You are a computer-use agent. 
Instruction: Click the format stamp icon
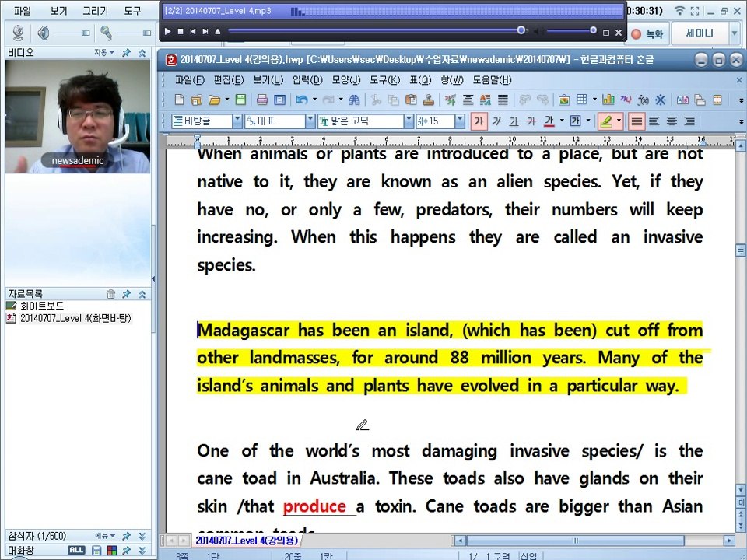point(428,100)
